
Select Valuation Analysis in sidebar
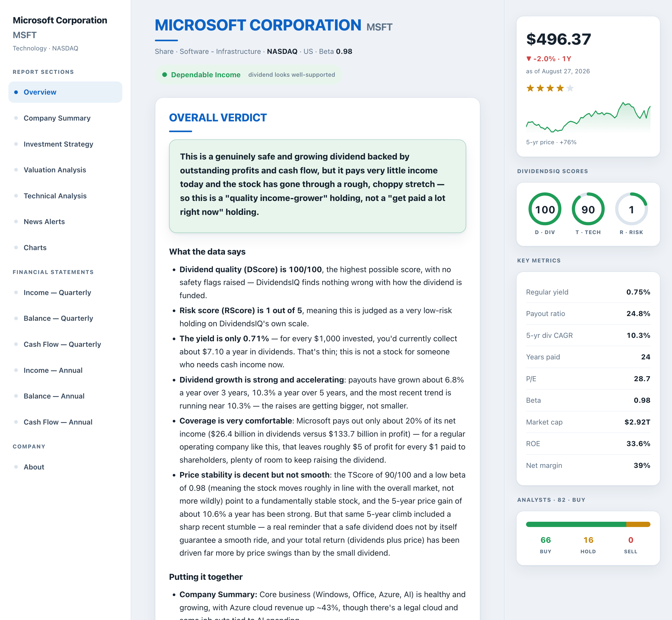click(x=65, y=170)
